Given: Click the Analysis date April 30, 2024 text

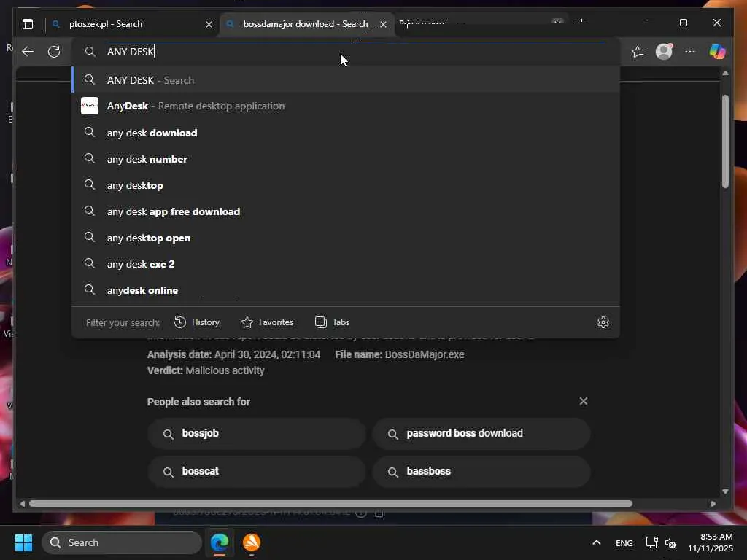Looking at the screenshot, I should click(x=233, y=354).
